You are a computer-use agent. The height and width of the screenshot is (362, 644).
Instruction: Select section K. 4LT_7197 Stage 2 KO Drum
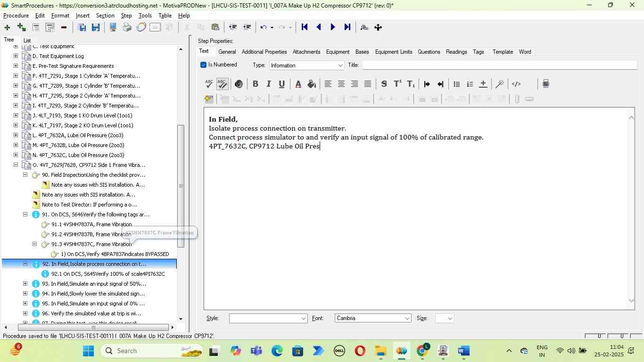click(x=83, y=125)
